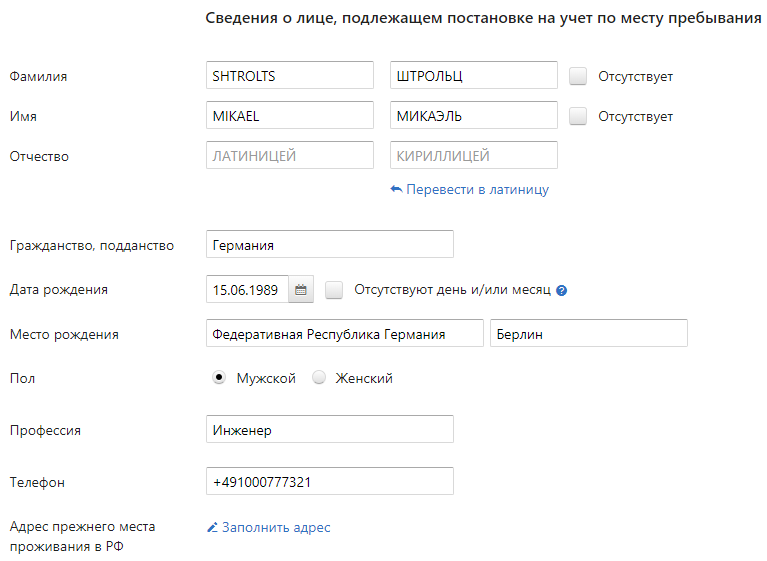Click the patronymic КИРИЛЛИЦЕЙ input field
The image size is (767, 561).
(x=474, y=155)
